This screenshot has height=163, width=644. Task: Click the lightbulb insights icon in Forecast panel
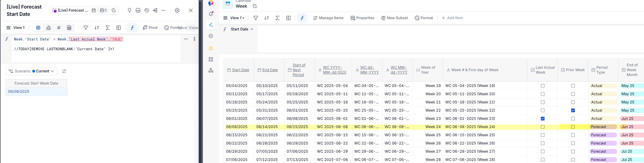coord(130,10)
